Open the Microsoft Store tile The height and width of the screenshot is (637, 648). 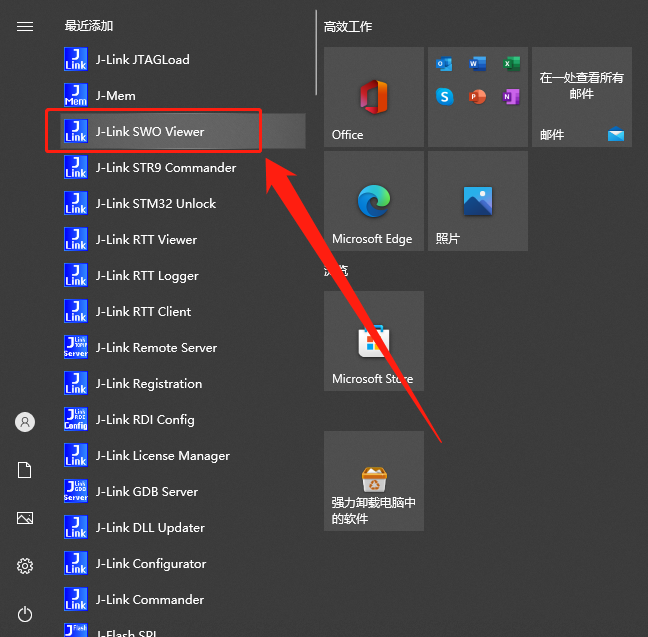click(x=374, y=341)
